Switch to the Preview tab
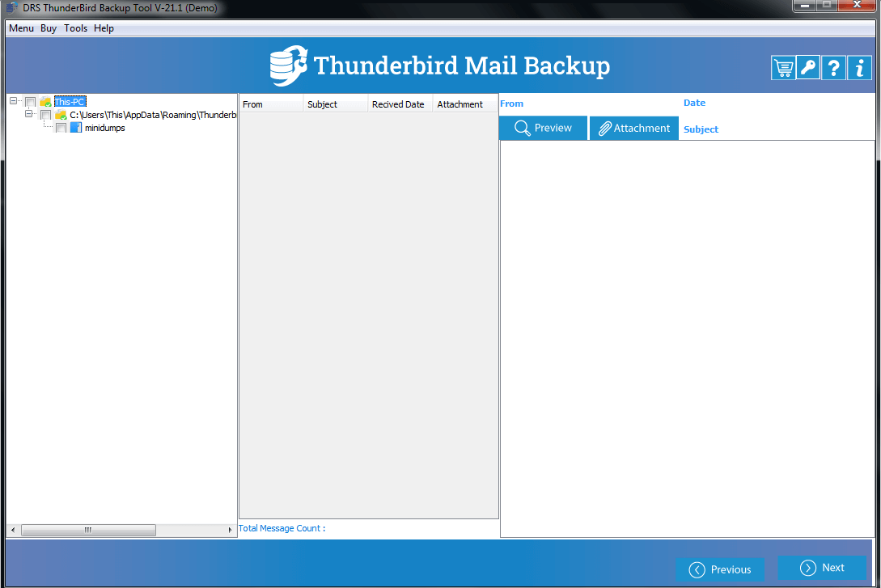 click(x=544, y=128)
